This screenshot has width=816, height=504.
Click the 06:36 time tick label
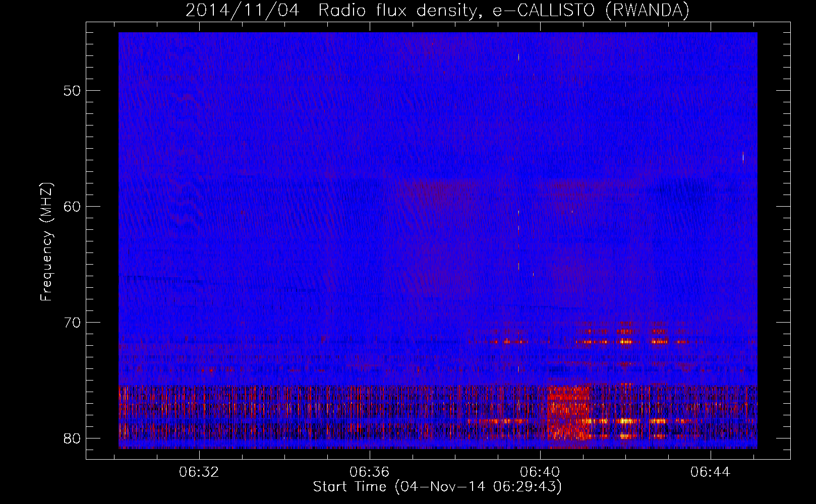click(x=370, y=472)
